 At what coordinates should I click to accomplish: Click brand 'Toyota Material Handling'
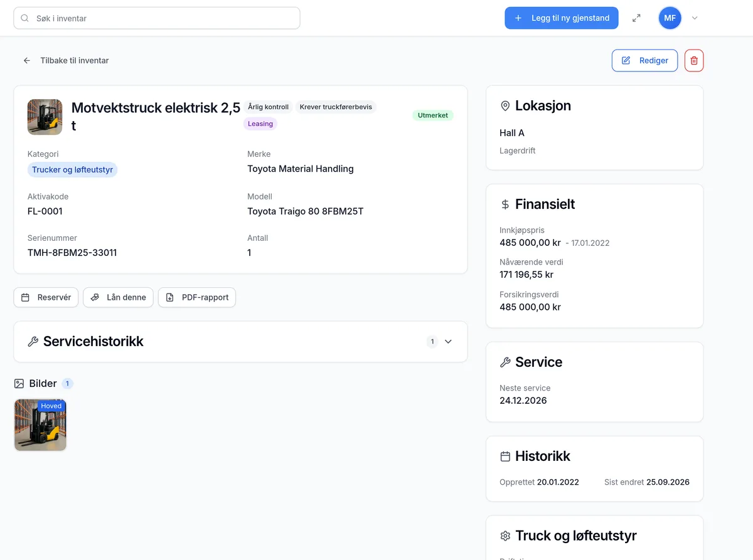point(301,169)
